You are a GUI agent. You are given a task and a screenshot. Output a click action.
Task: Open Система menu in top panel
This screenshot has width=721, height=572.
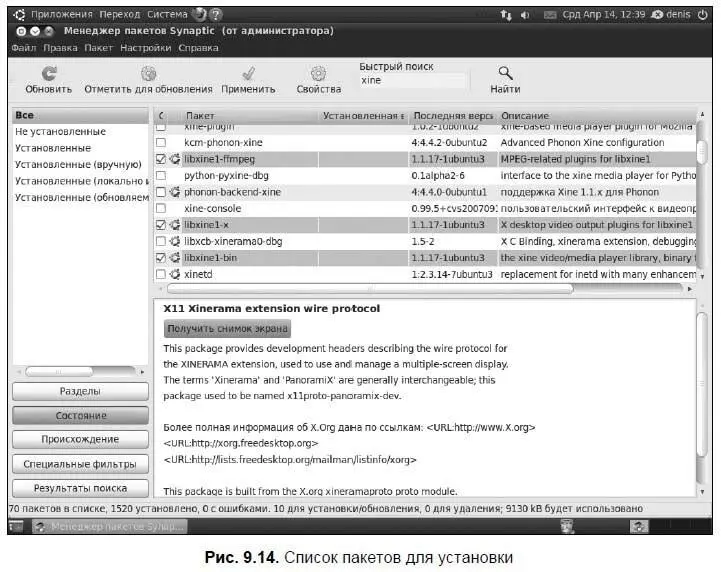click(167, 15)
